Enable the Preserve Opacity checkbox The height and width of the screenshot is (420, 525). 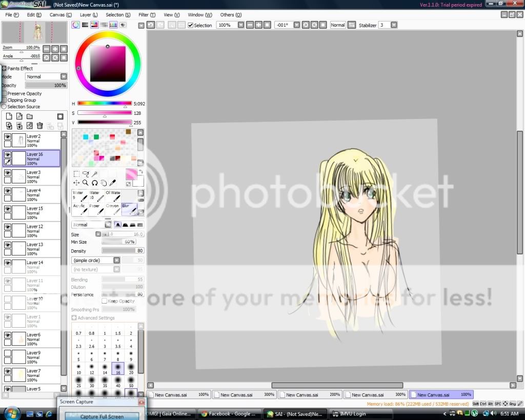point(4,93)
